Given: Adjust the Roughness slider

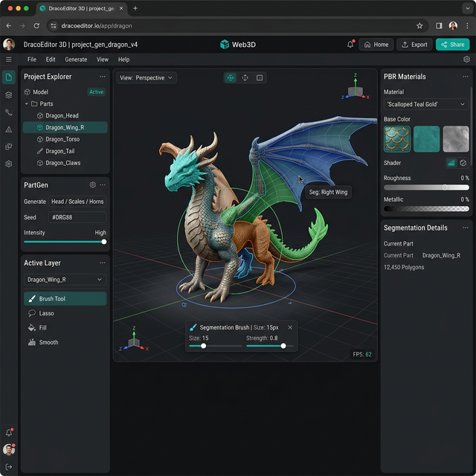Looking at the screenshot, I should click(426, 187).
